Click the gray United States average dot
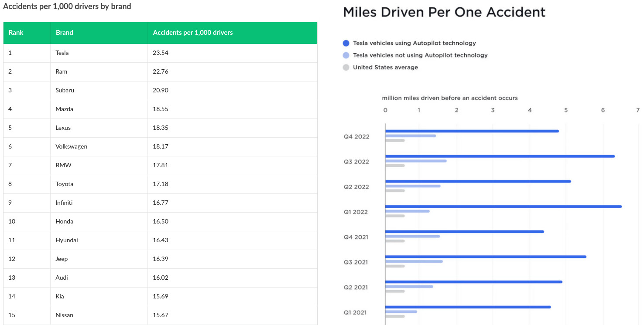 346,68
